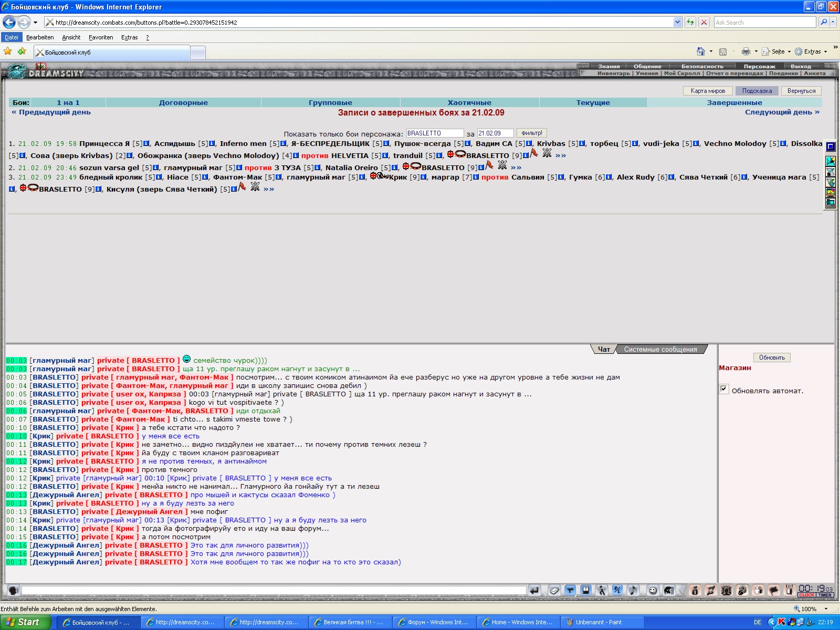Switch to the Хаотичные battles tab

click(x=469, y=103)
